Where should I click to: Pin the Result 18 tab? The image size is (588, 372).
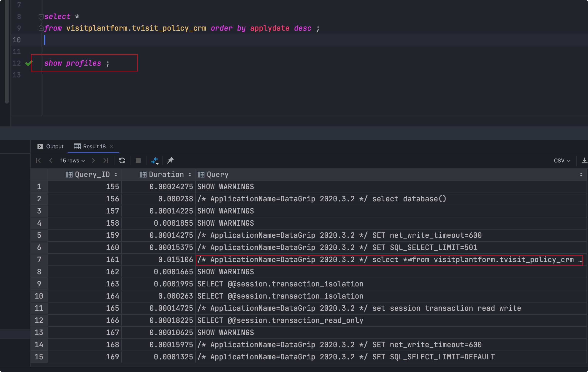(170, 160)
